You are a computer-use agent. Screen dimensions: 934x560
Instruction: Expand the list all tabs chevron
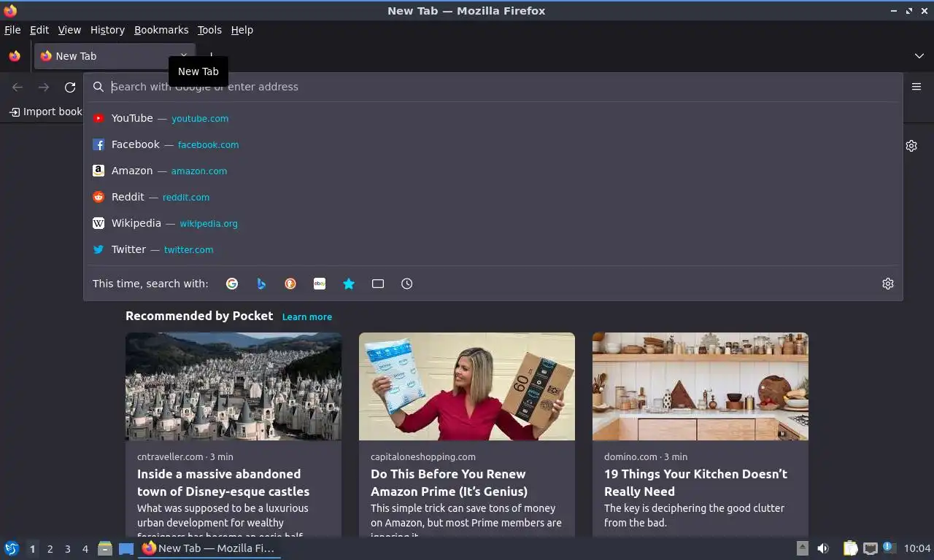coord(919,56)
